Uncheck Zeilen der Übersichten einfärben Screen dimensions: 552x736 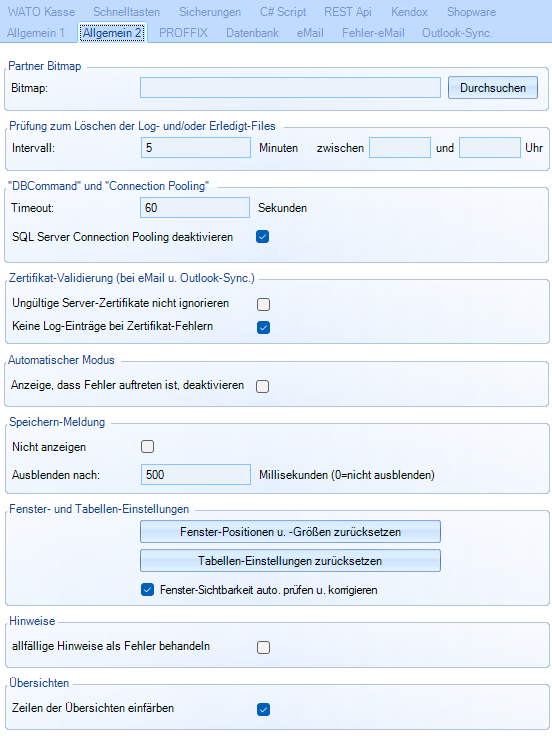click(x=263, y=709)
